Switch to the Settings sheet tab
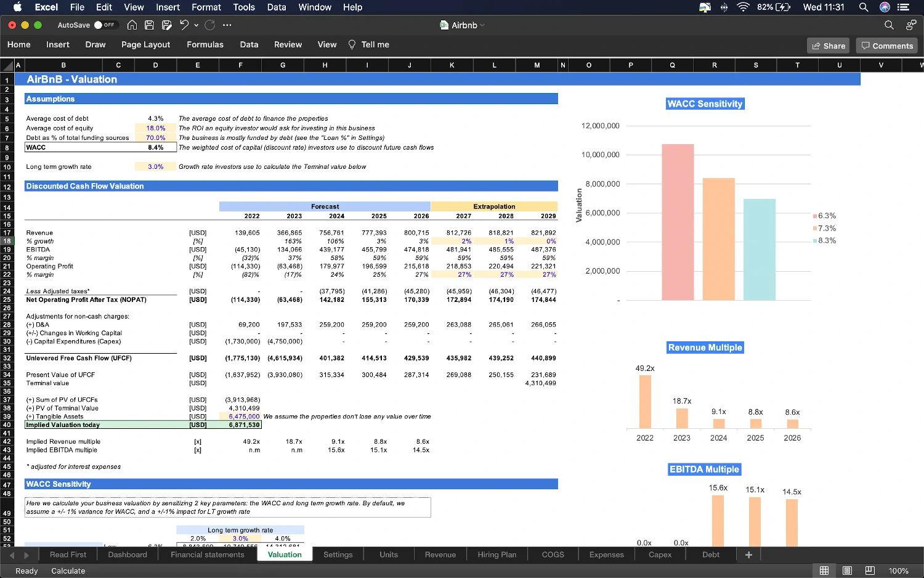The image size is (924, 578). (338, 555)
